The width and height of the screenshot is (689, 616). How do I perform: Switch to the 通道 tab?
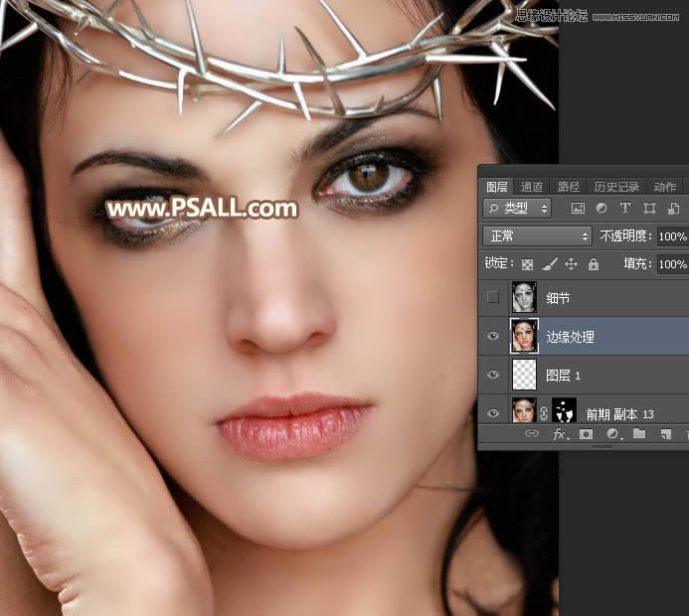click(532, 187)
